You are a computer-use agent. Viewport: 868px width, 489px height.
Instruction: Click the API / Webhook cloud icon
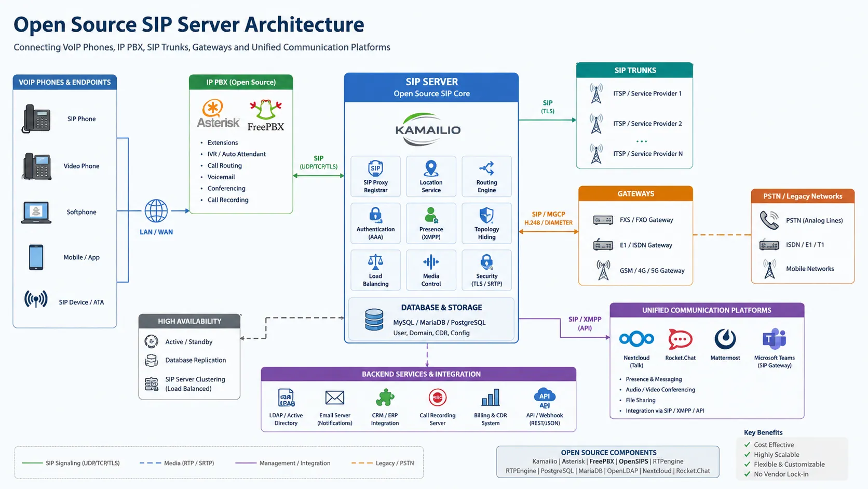pos(545,398)
